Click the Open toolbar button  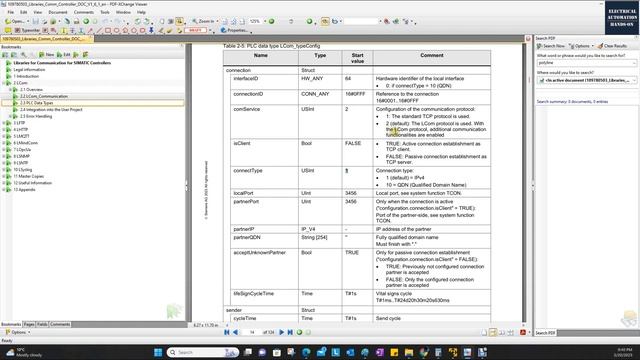[x=16, y=21]
